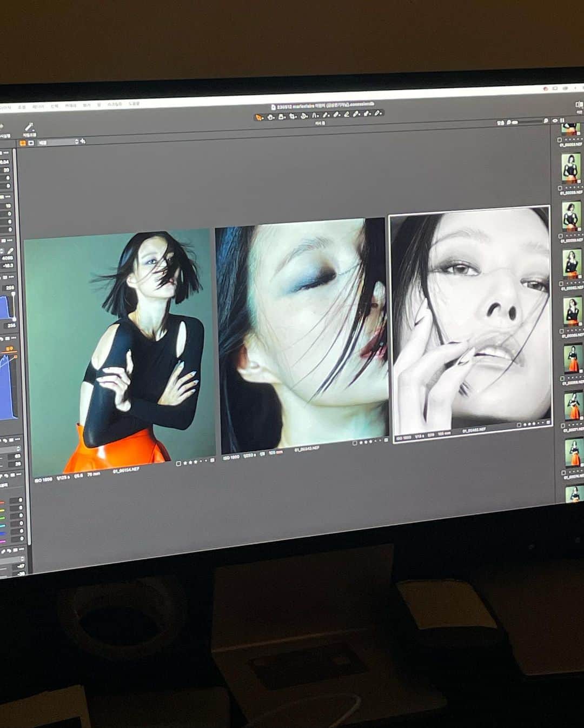The image size is (584, 728).
Task: Select the magenta color editor swatch
Action: click(3, 541)
